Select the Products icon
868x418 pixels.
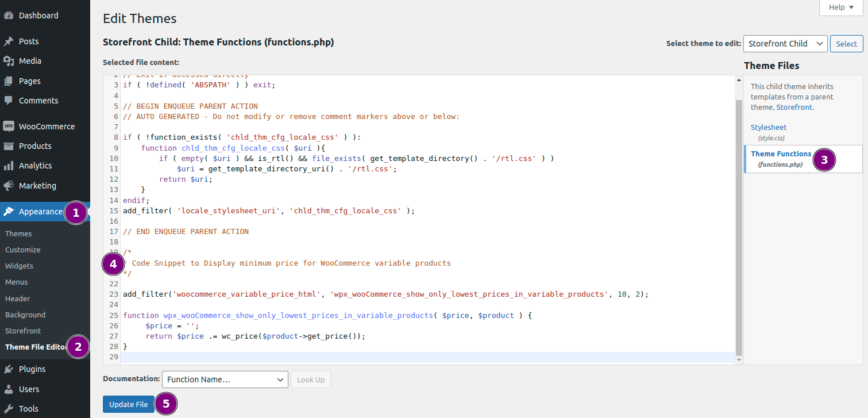(x=10, y=145)
